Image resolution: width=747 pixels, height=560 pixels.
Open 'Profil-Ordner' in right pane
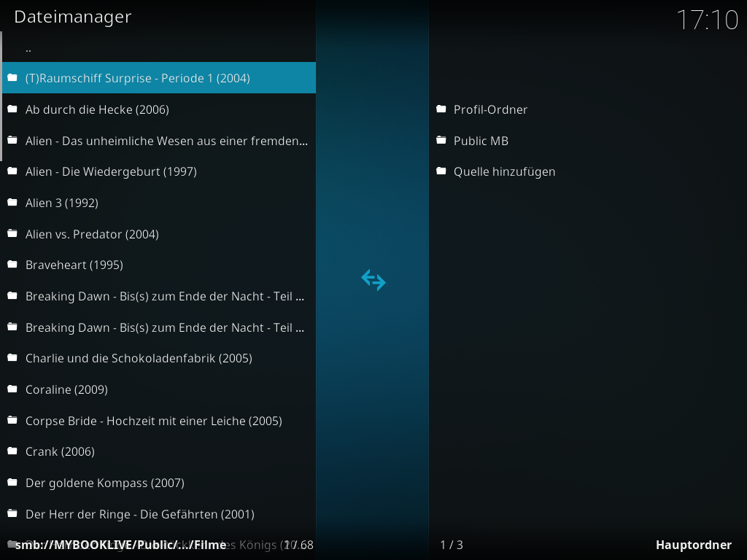[587, 109]
